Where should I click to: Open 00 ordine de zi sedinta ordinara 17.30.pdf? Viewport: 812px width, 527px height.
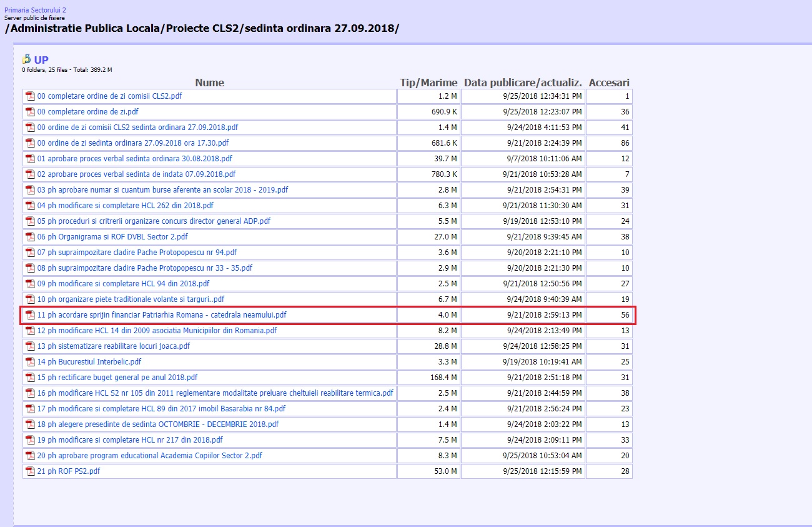coord(133,143)
